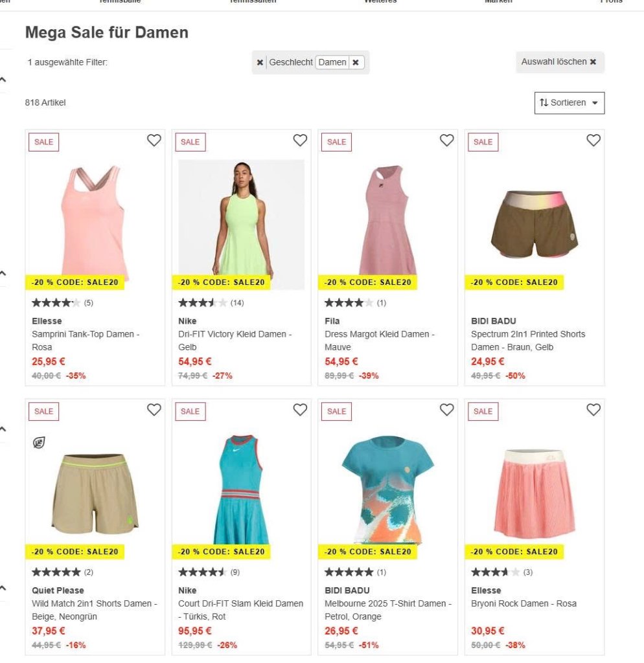View the brown BIDI BADU shorts image
This screenshot has height=663, width=644.
(x=535, y=224)
